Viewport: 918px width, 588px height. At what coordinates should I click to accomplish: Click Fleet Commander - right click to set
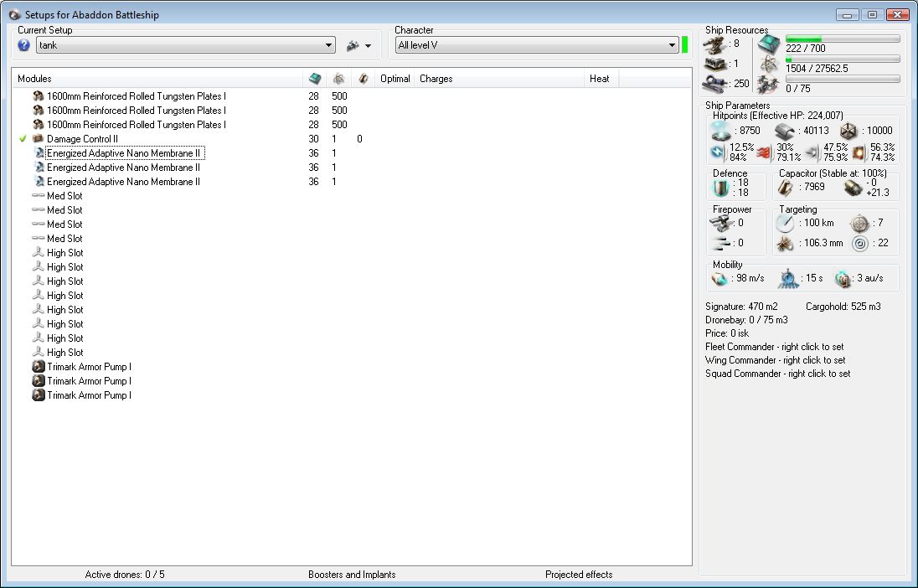[x=775, y=347]
